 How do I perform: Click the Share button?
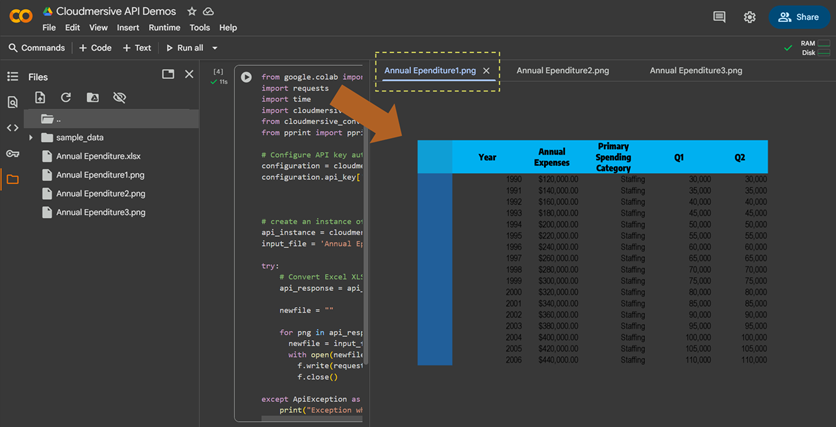(x=798, y=17)
